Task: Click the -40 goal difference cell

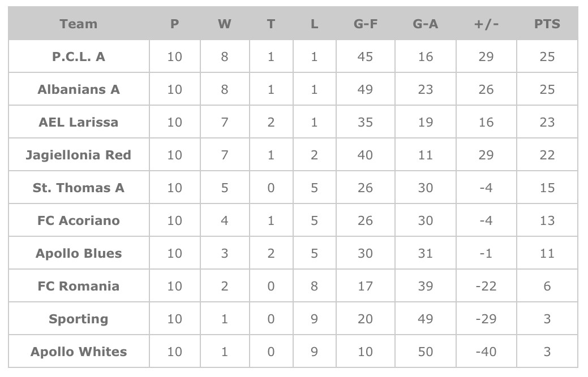Action: point(486,352)
